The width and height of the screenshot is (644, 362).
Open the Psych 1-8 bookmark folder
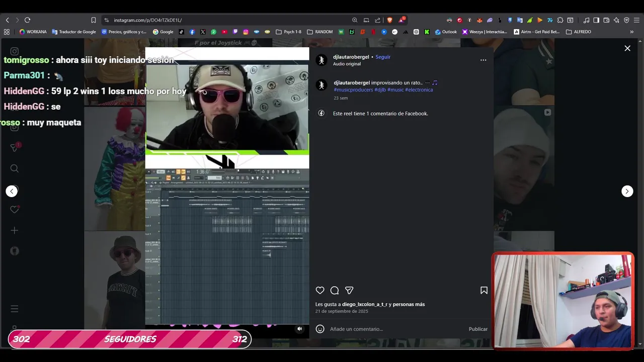coord(289,32)
